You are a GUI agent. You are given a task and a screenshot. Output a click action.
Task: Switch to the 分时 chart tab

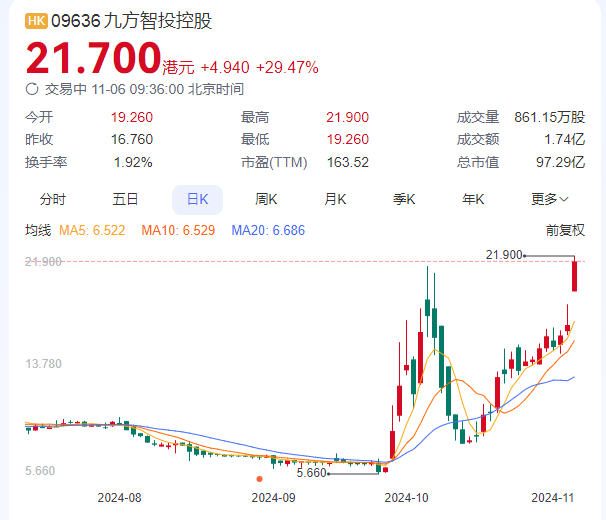tap(53, 199)
